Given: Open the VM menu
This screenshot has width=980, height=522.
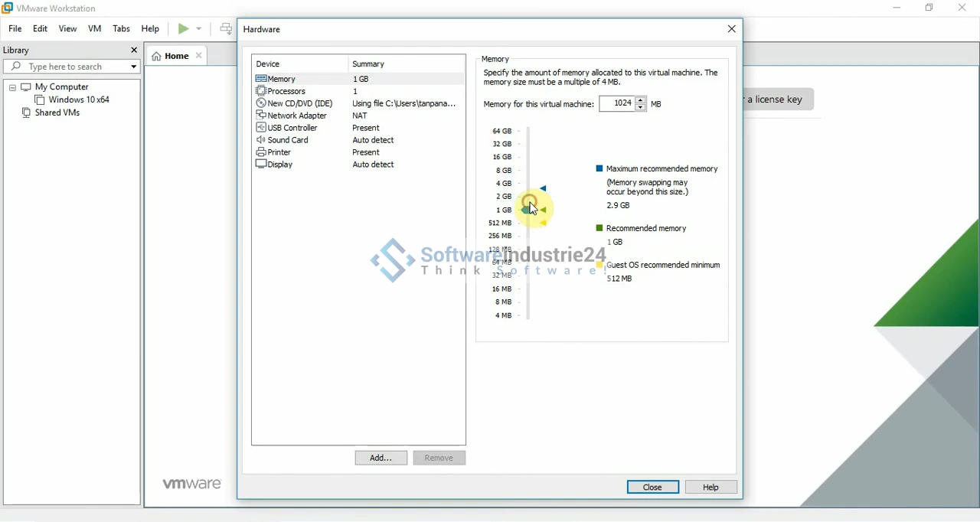Looking at the screenshot, I should point(95,29).
